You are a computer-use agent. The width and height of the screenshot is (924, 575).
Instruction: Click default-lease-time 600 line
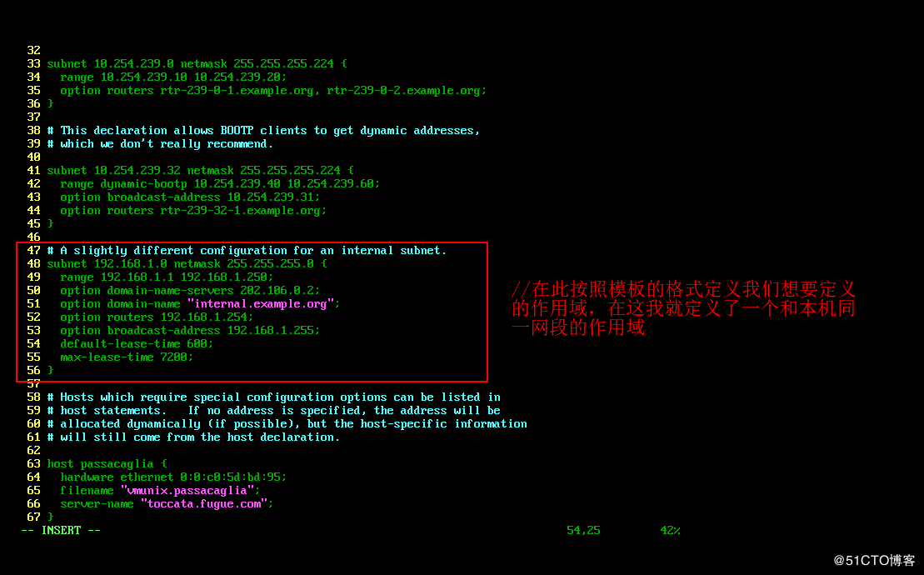pos(137,344)
